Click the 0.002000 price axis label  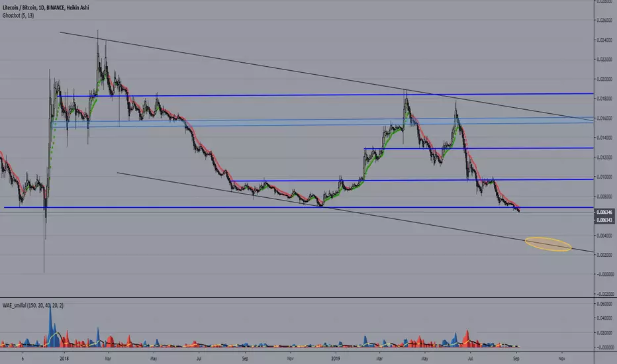604,255
